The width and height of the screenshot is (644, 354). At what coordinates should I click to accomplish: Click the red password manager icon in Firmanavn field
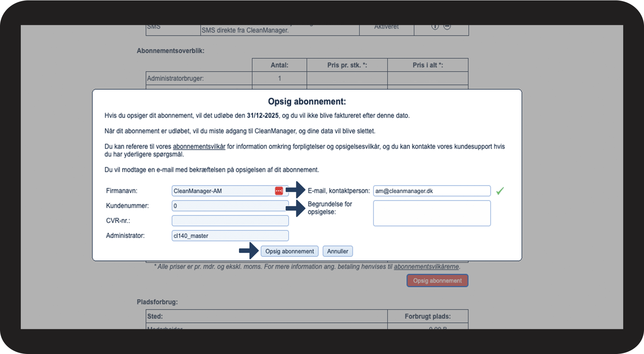click(279, 191)
